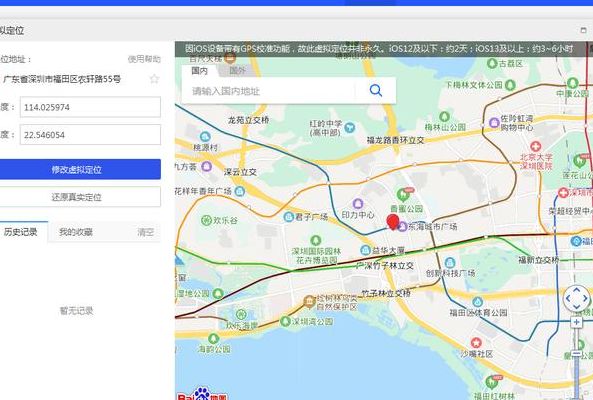This screenshot has width=593, height=400.
Task: Click the 创新科技广场 building icon
Action: [x=450, y=263]
